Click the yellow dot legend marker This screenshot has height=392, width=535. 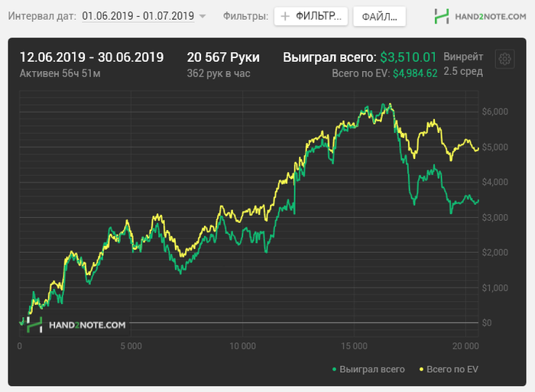(x=421, y=369)
